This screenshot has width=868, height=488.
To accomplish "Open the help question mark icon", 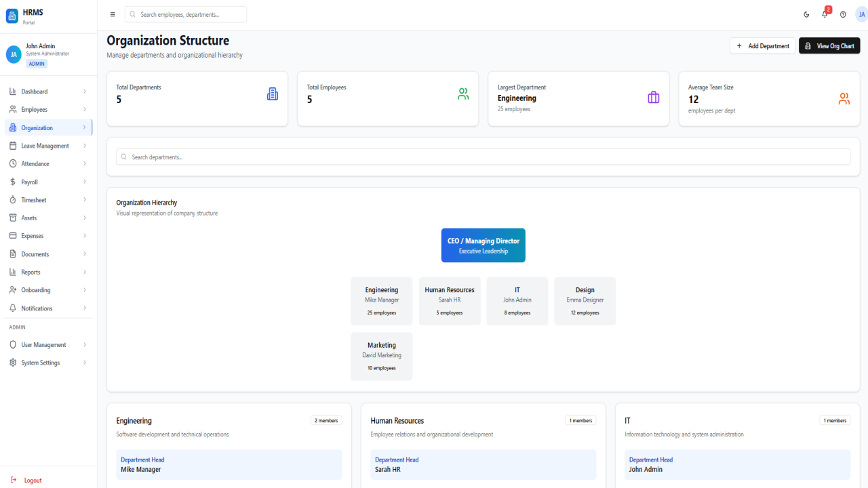I will (x=843, y=14).
